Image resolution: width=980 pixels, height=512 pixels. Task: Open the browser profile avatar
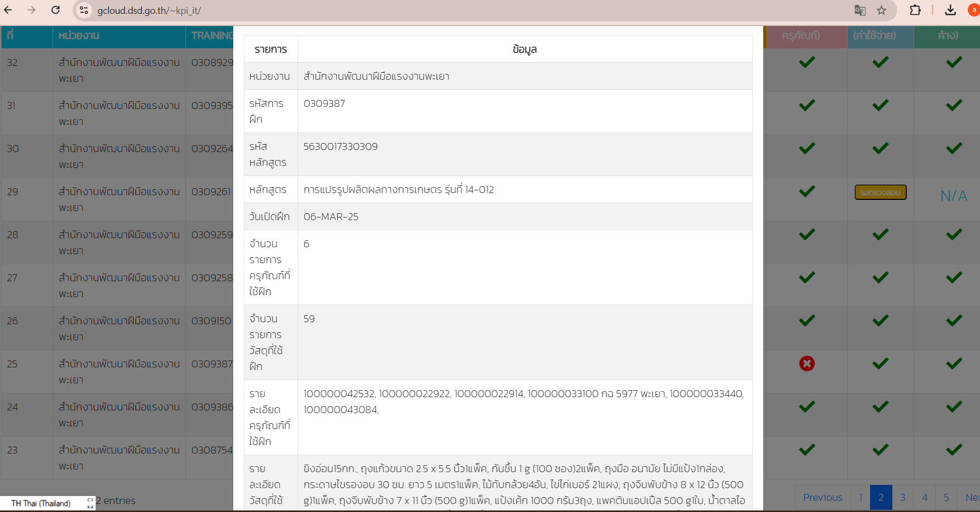click(x=974, y=10)
